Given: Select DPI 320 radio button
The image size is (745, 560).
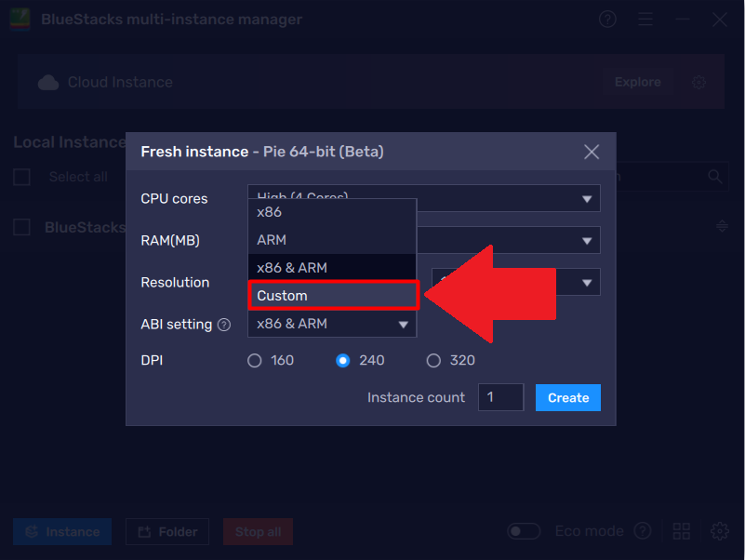Looking at the screenshot, I should 433,360.
